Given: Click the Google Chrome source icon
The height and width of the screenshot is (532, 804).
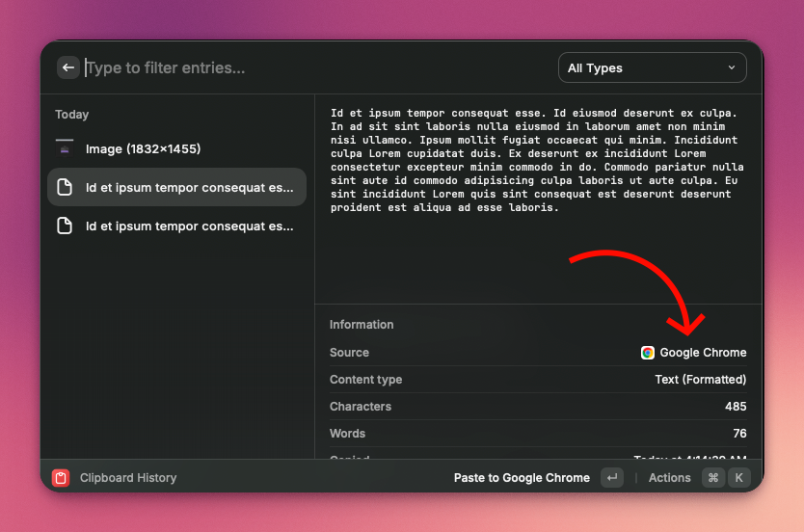Looking at the screenshot, I should click(648, 353).
